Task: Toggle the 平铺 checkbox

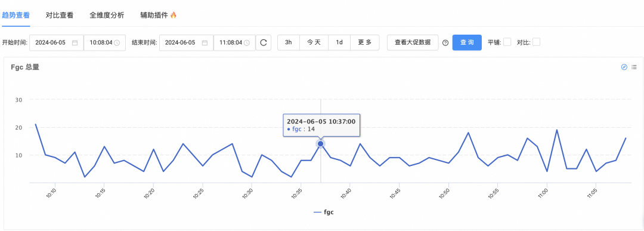Action: point(507,42)
